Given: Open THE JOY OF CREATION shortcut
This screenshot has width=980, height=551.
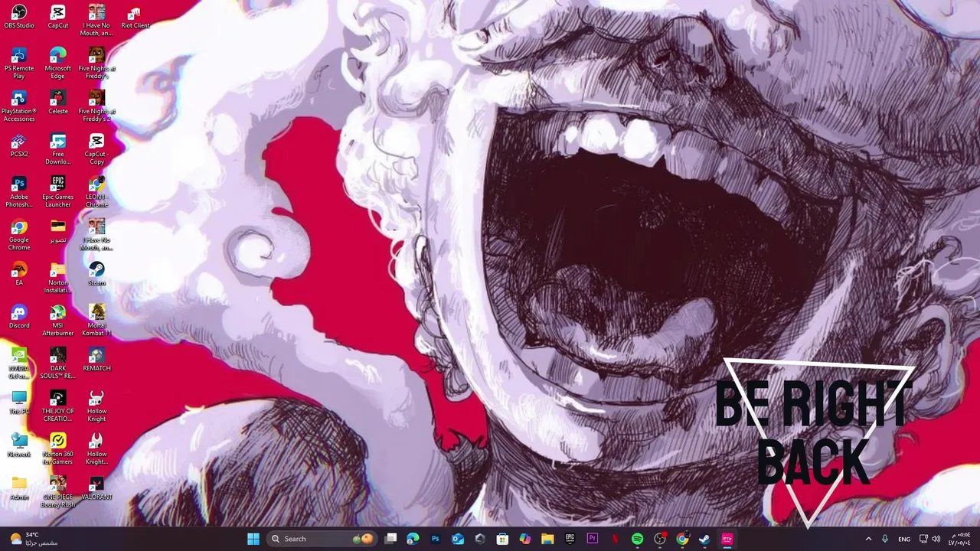Looking at the screenshot, I should (58, 406).
